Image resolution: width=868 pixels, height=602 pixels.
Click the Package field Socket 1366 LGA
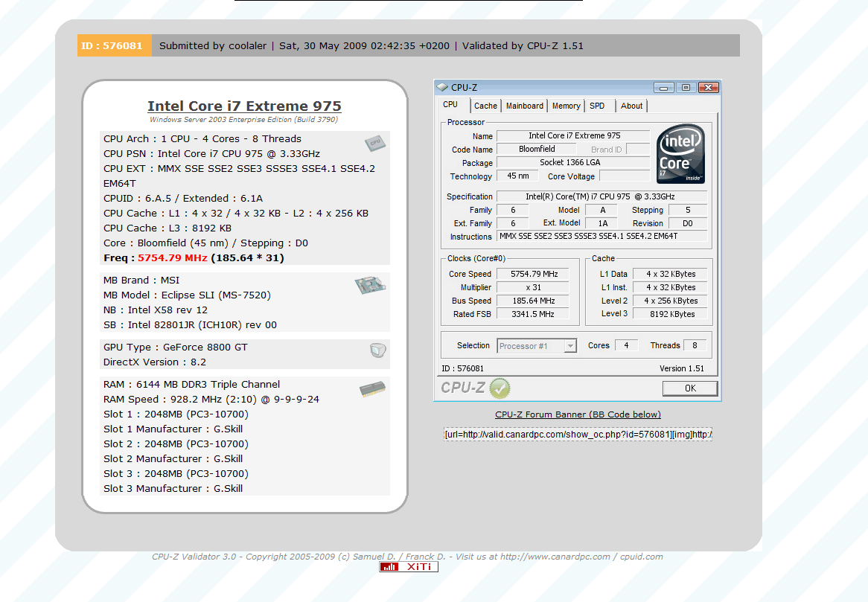(573, 162)
